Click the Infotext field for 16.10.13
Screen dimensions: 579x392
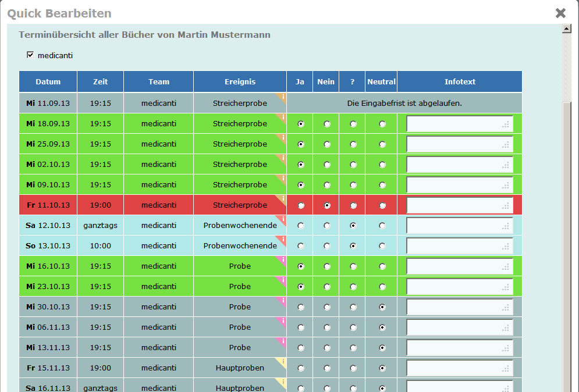(459, 266)
